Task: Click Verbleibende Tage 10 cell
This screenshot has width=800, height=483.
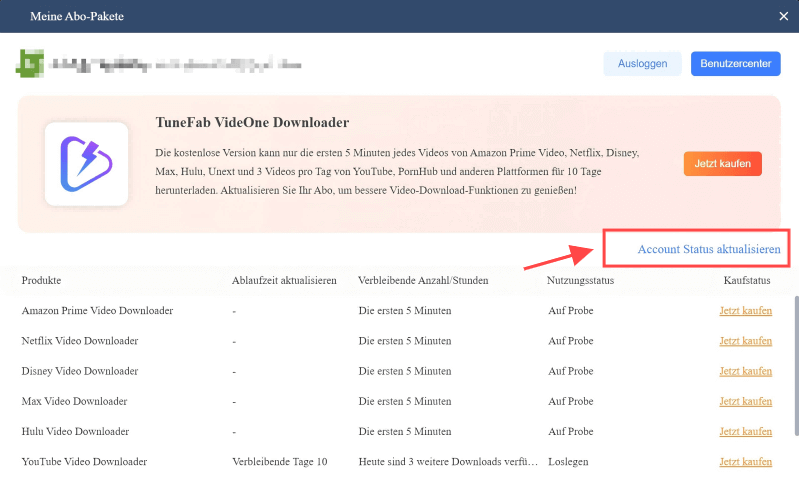Action: coord(280,462)
